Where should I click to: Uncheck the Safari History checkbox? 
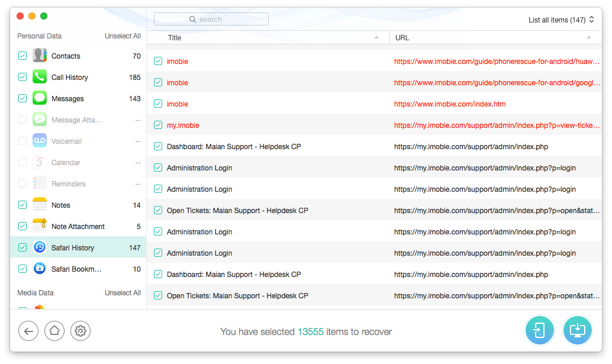(22, 248)
